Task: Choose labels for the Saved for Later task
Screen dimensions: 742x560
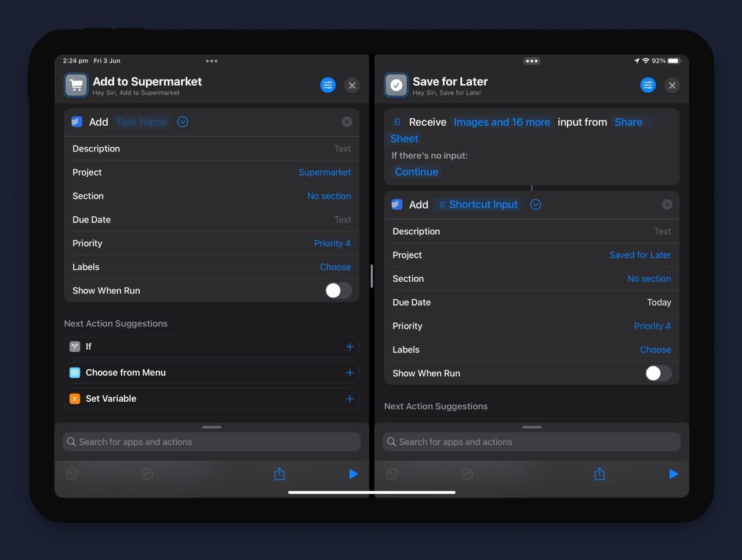Action: tap(655, 350)
